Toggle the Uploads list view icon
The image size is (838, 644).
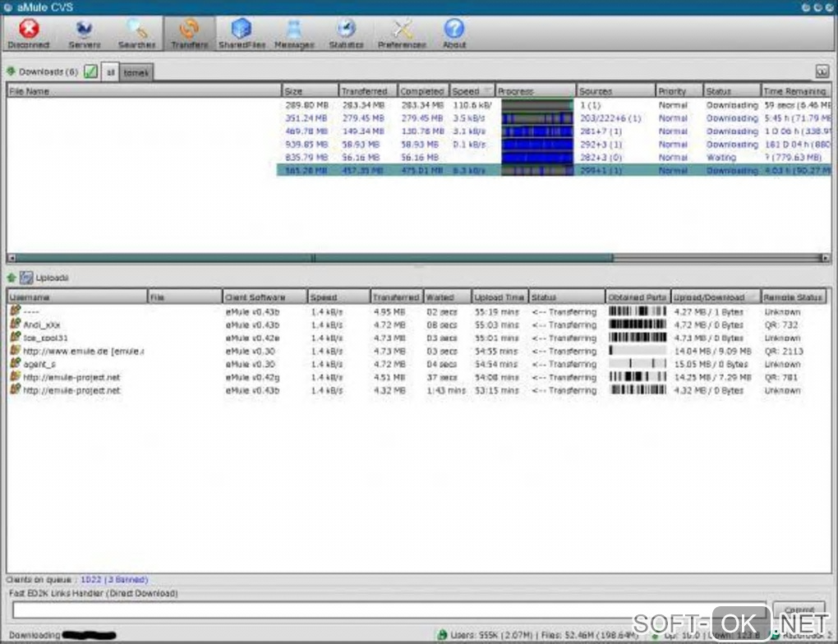point(26,278)
